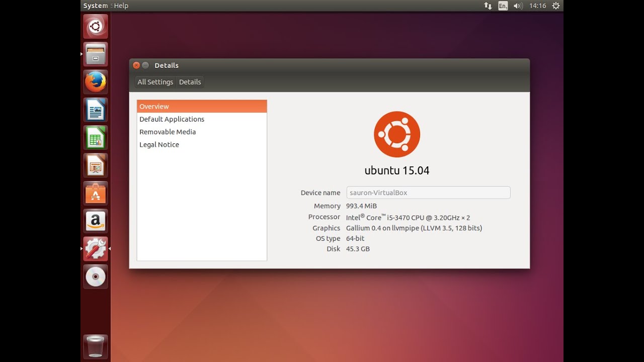
Task: Click the Disk value 45.3 GB
Action: 358,249
